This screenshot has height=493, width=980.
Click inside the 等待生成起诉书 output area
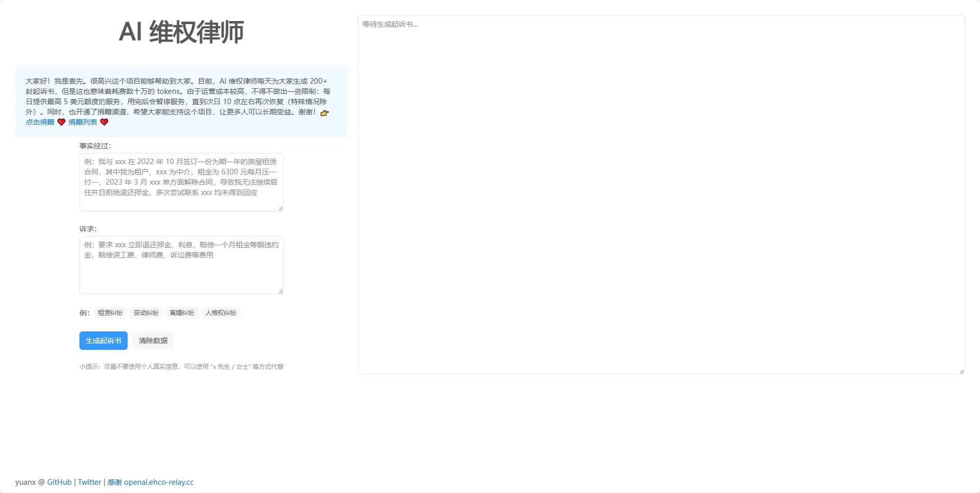(661, 195)
